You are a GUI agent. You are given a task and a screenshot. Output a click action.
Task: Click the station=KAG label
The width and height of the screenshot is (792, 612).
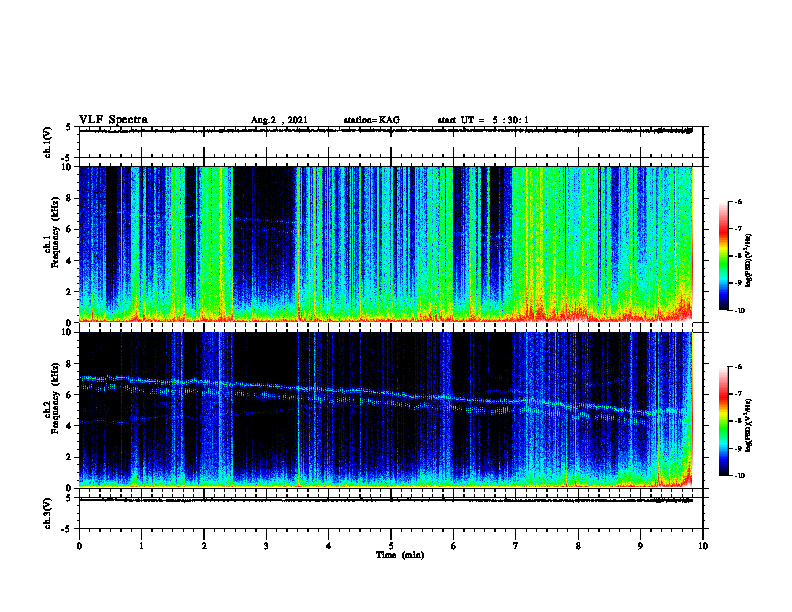point(371,120)
